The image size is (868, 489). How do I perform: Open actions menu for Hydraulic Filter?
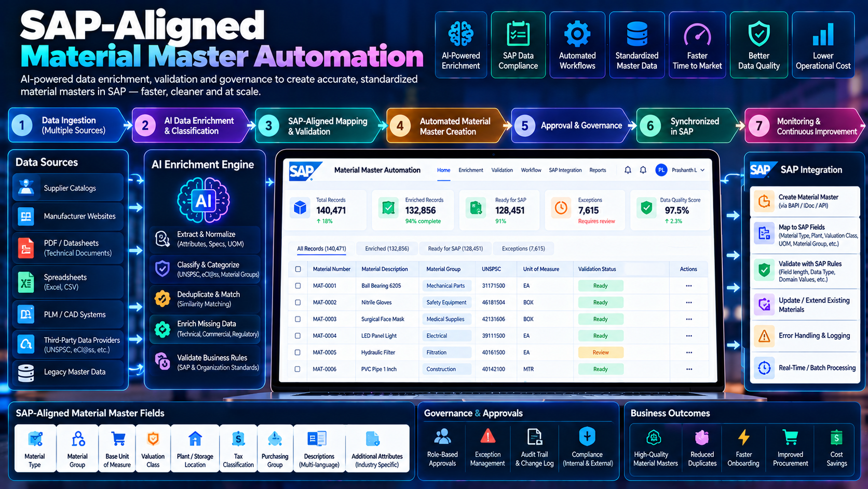click(x=689, y=352)
